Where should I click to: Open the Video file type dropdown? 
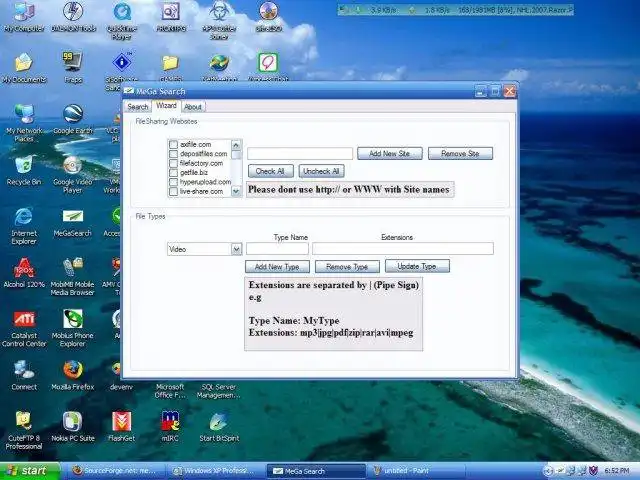click(236, 249)
